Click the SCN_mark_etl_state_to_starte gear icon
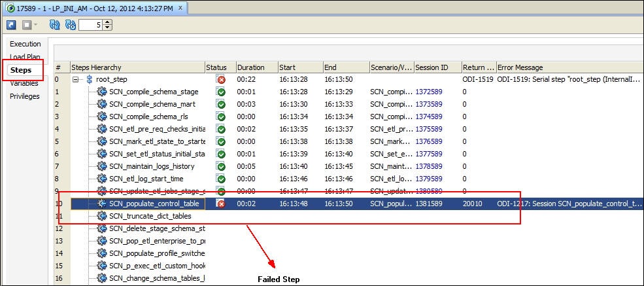Image resolution: width=644 pixels, height=286 pixels. (x=102, y=141)
